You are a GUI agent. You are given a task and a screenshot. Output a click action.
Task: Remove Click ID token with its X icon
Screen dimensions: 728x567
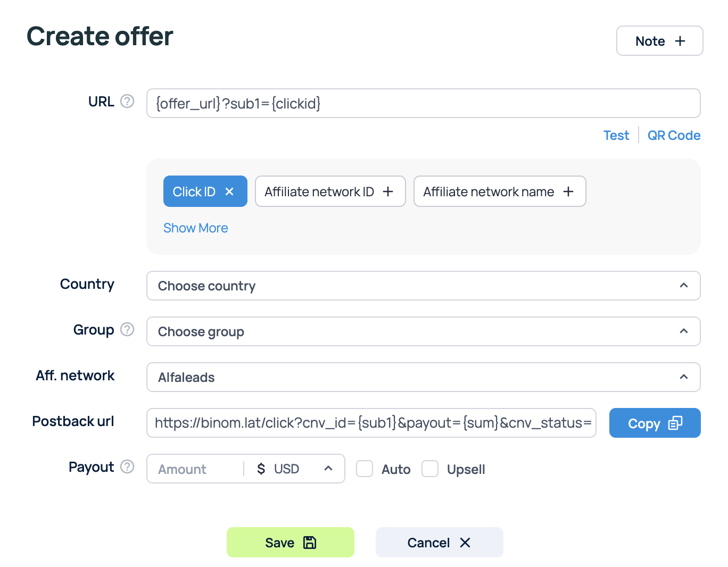(229, 191)
